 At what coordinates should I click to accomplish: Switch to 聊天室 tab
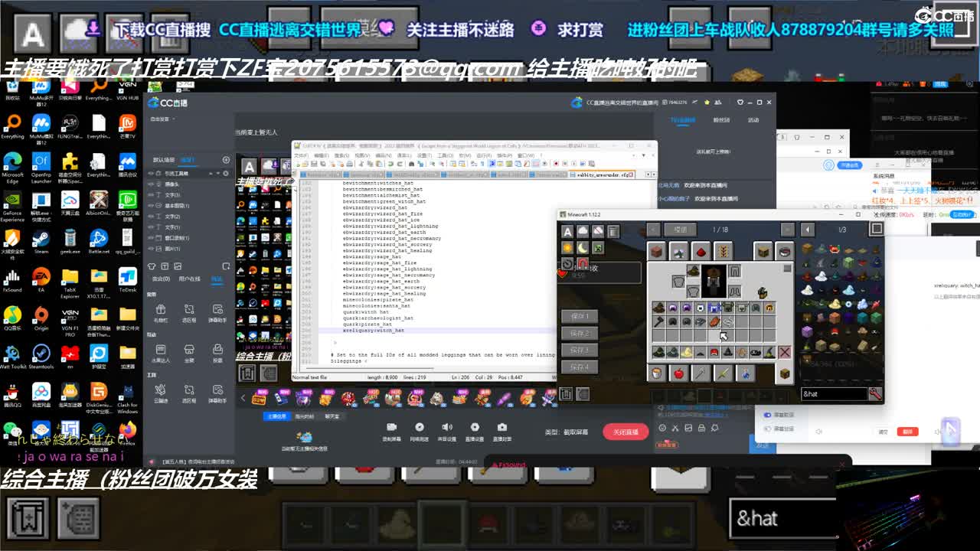pyautogui.click(x=332, y=416)
